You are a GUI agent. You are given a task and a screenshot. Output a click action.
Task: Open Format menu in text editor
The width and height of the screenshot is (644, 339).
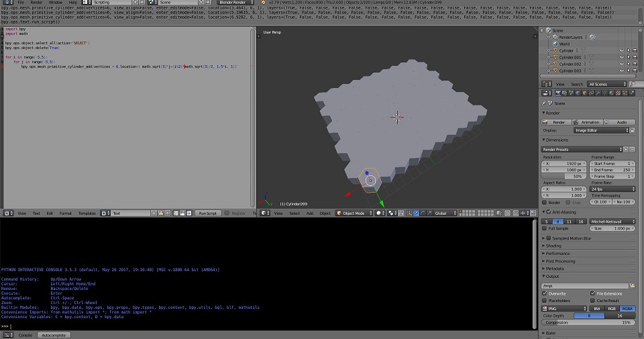pyautogui.click(x=65, y=213)
